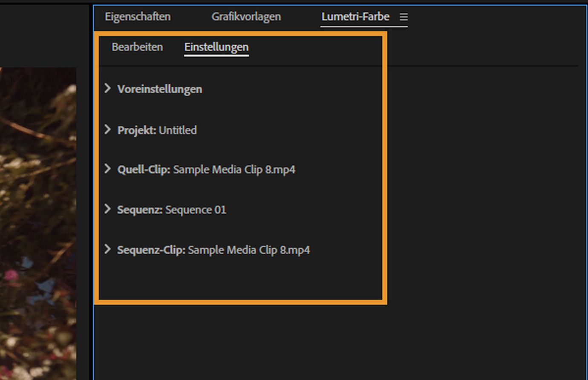The image size is (588, 380).
Task: Click the Projekt: Untitled label
Action: (x=156, y=130)
